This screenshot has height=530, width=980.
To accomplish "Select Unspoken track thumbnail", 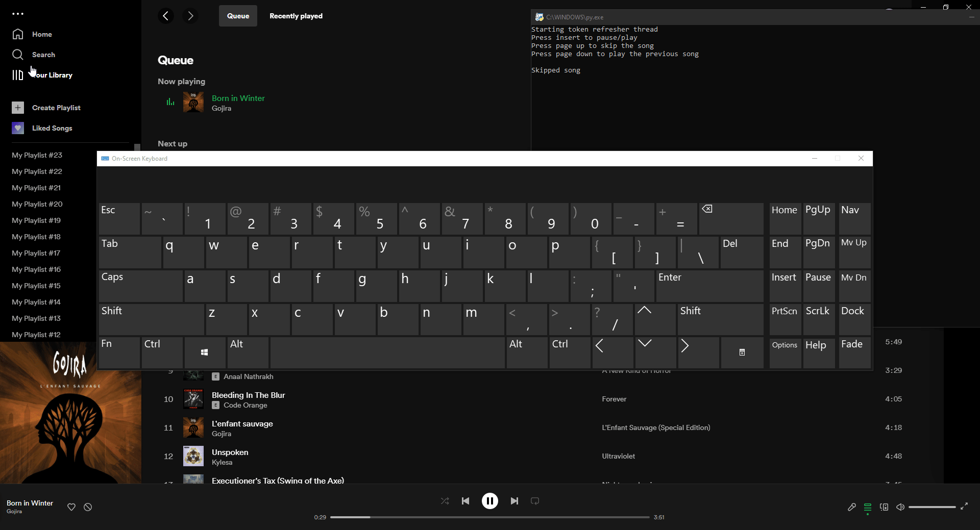I will coord(193,456).
